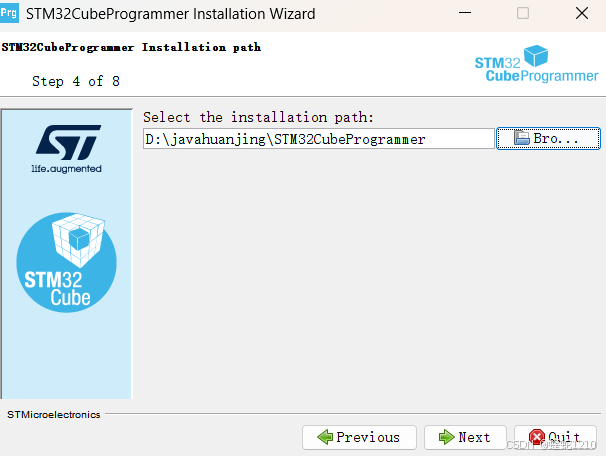This screenshot has width=606, height=456.
Task: Click the green Next arrow icon
Action: point(446,437)
